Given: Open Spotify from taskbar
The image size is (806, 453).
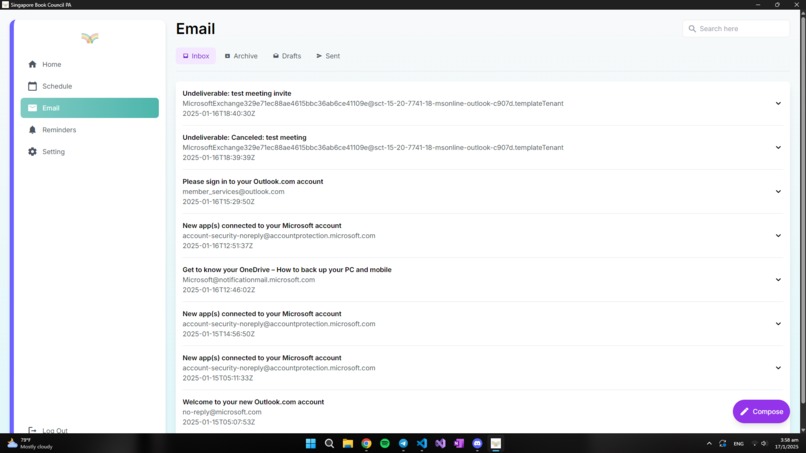Looking at the screenshot, I should pyautogui.click(x=384, y=443).
